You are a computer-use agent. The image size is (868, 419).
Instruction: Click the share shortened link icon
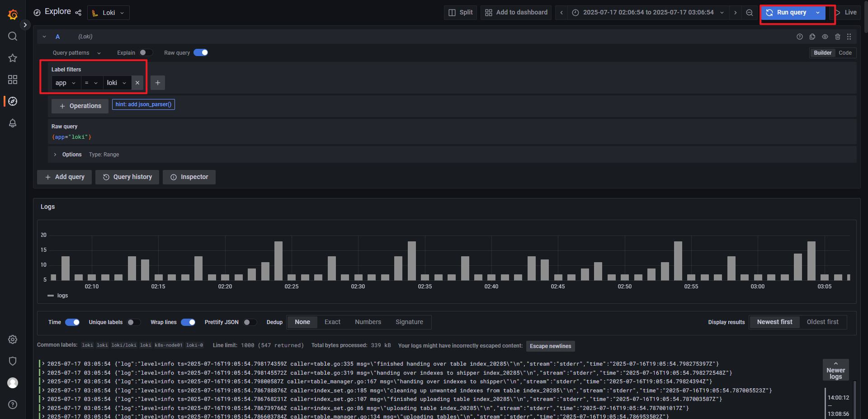[78, 13]
